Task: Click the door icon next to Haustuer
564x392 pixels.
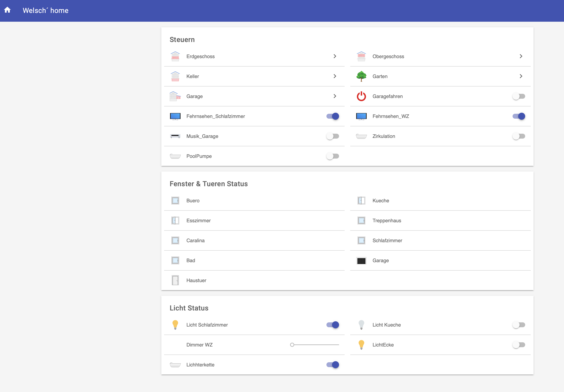Action: pyautogui.click(x=175, y=281)
